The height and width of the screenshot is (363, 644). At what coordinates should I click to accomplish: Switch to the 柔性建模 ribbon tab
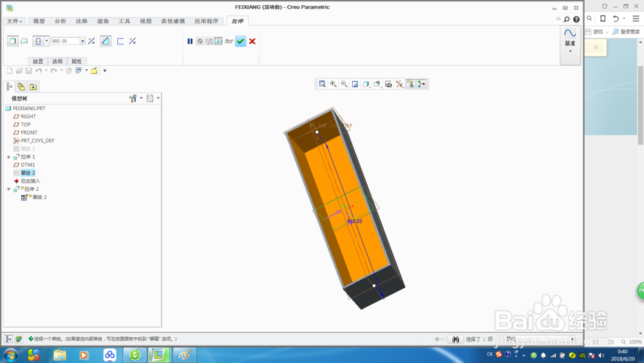(x=173, y=21)
